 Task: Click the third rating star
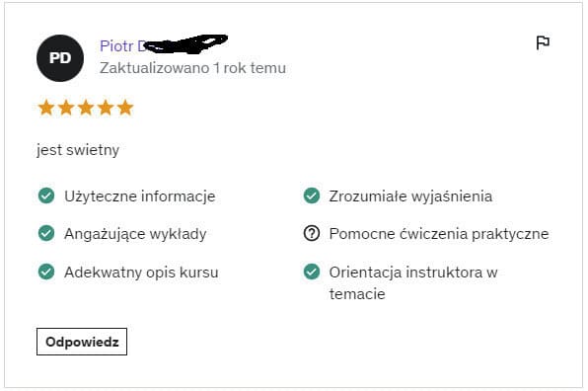coord(86,108)
